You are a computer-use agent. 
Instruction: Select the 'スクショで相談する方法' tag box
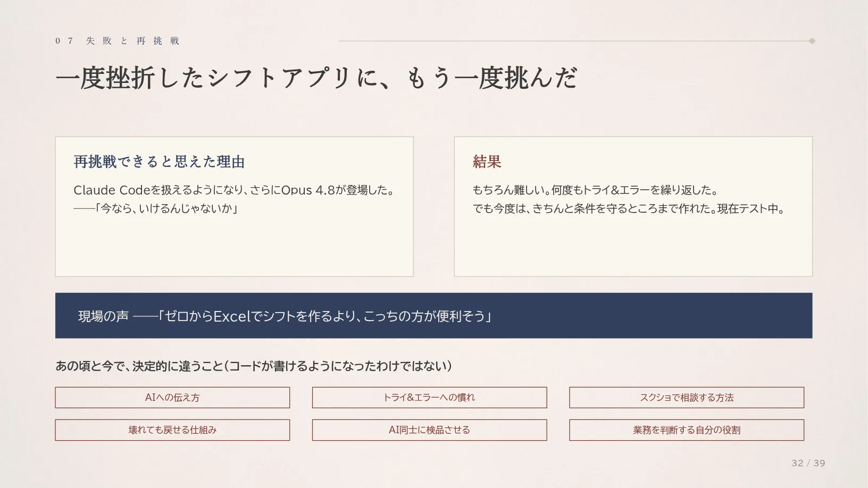click(x=687, y=398)
